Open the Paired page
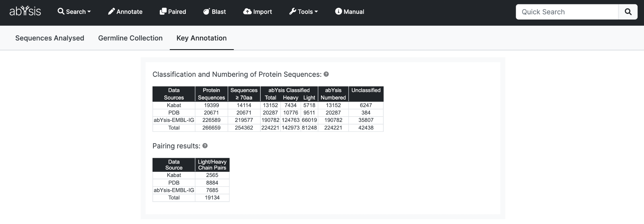 point(173,12)
